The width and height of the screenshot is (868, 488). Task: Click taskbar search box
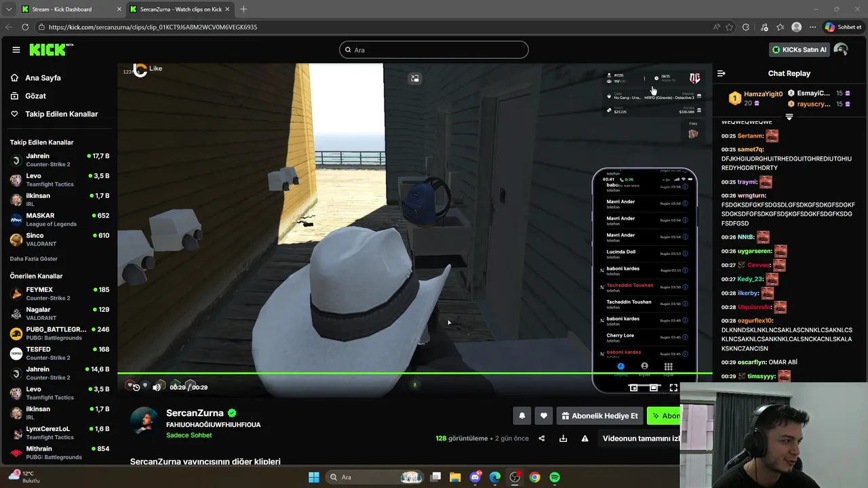[374, 477]
